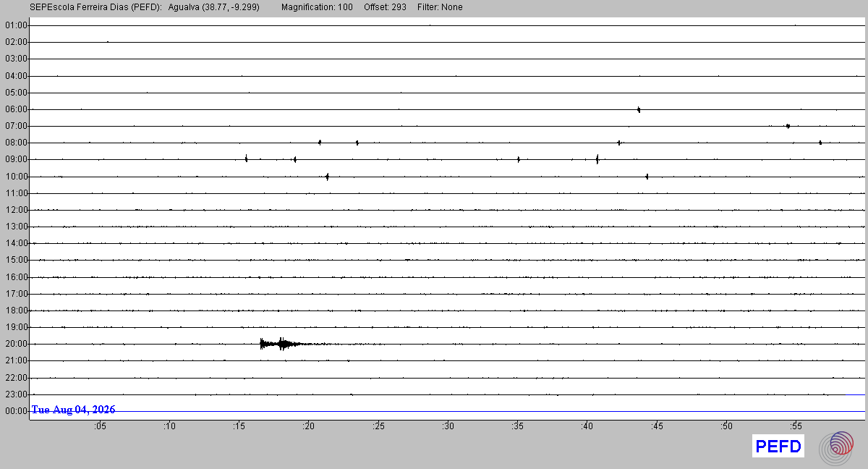Click the 21:00 hour label
The width and height of the screenshot is (868, 469).
(16, 360)
